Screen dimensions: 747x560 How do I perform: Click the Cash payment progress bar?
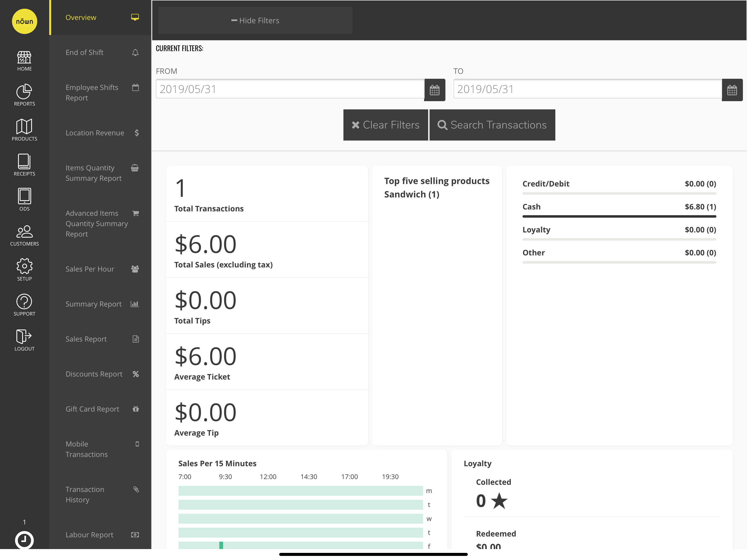pyautogui.click(x=619, y=217)
